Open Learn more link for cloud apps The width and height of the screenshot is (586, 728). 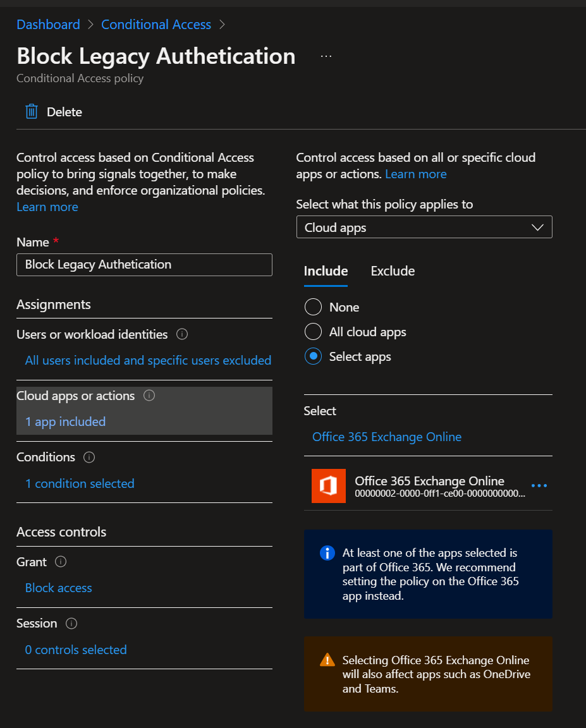click(416, 174)
